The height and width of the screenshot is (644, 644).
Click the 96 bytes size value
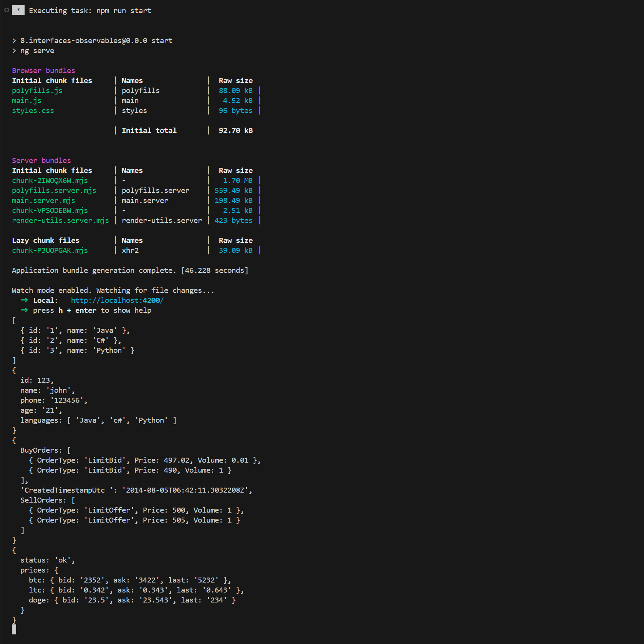(x=236, y=111)
